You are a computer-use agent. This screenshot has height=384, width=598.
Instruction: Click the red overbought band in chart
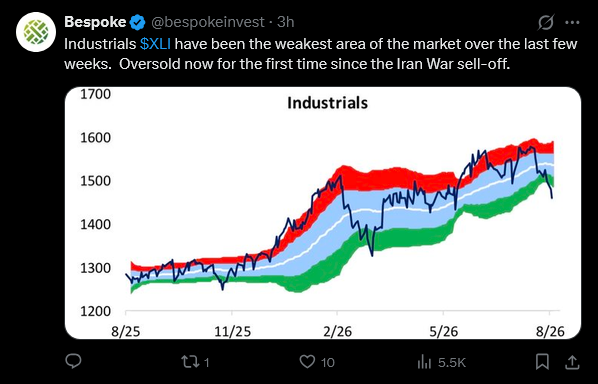pyautogui.click(x=397, y=178)
